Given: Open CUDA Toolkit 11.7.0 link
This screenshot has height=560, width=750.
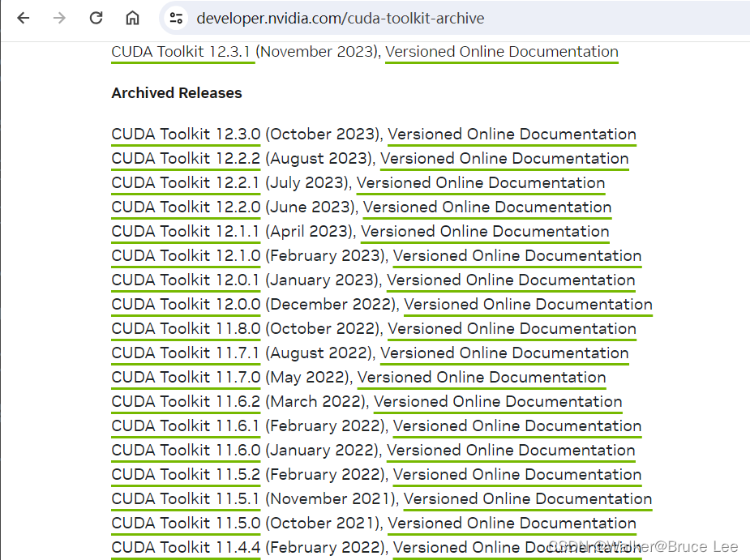Looking at the screenshot, I should tap(186, 378).
